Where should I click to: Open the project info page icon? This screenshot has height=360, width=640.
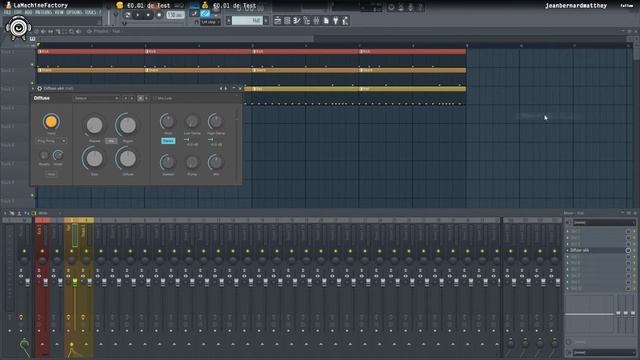coord(326,21)
